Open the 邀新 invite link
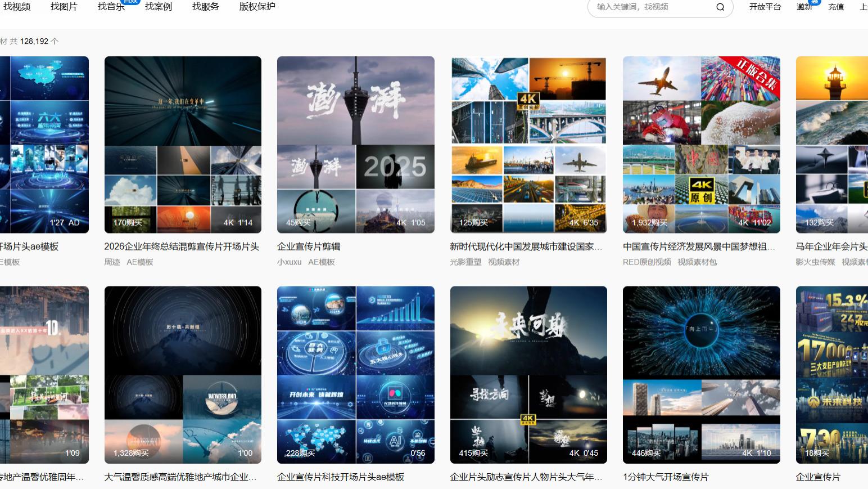Viewport: 868px width, 489px height. (x=804, y=7)
